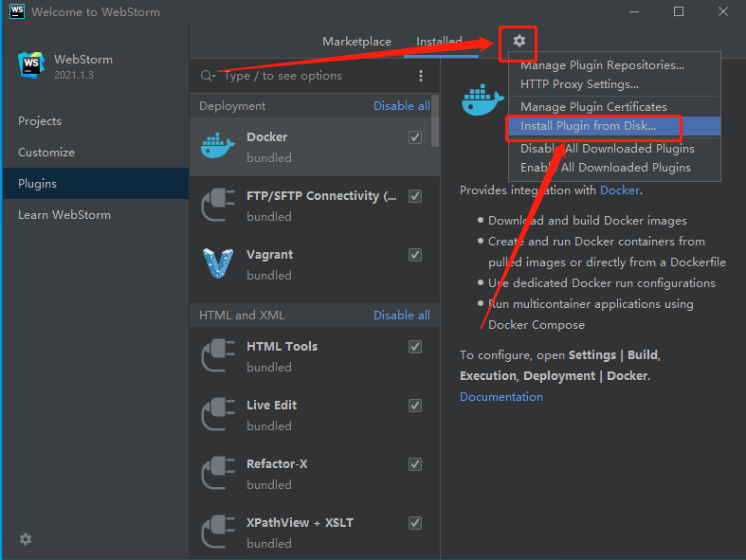Close the Welcome to WebStorm window

pyautogui.click(x=723, y=11)
